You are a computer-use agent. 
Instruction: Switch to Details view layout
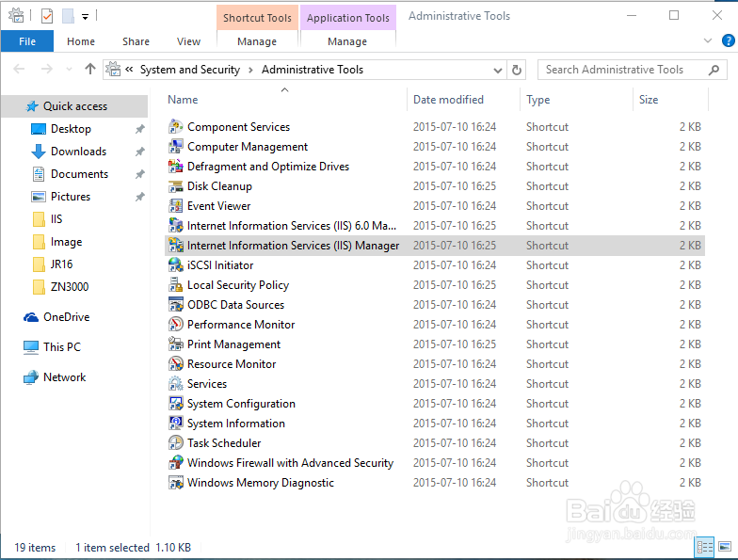(704, 547)
